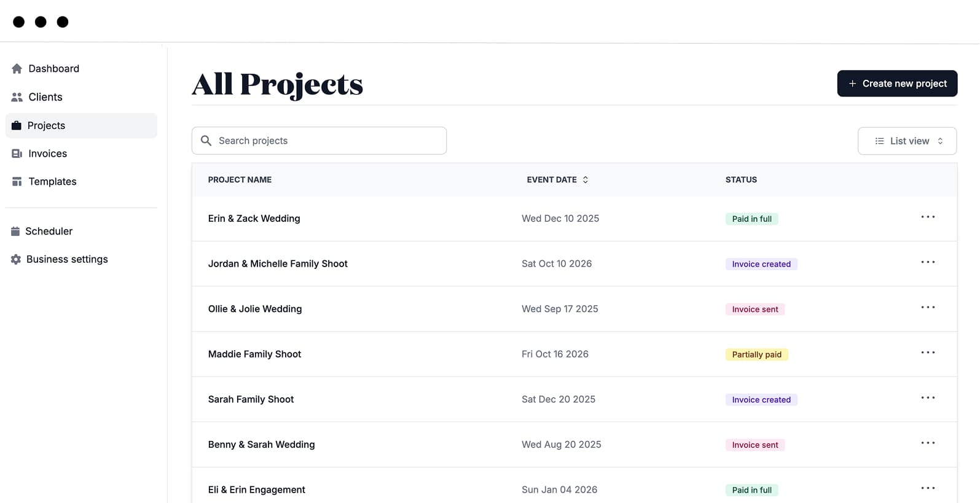The height and width of the screenshot is (503, 980).
Task: Click the Business settings gear icon
Action: 16,260
